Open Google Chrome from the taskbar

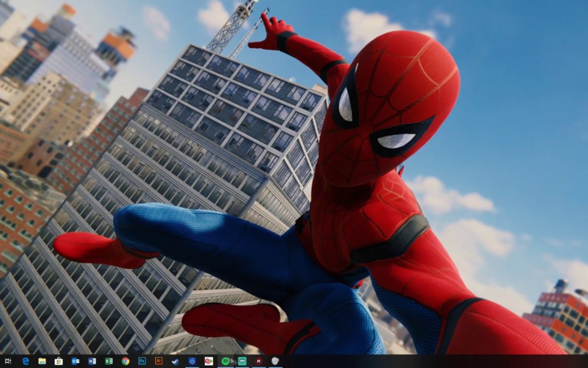(x=126, y=361)
